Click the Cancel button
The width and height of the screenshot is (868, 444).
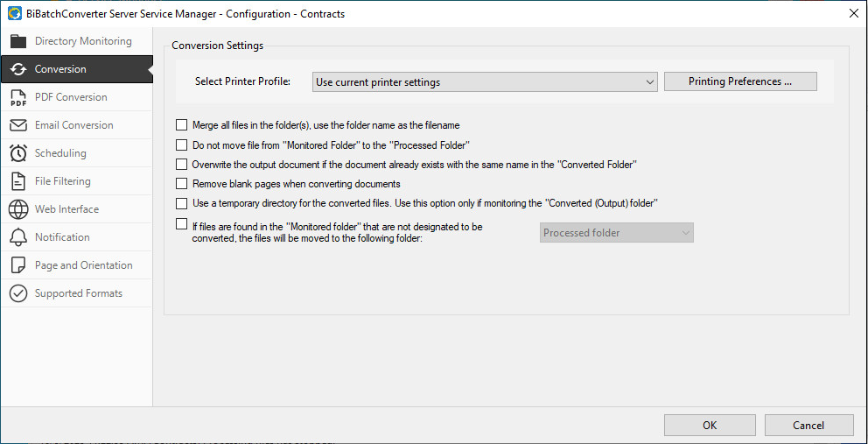(x=808, y=425)
